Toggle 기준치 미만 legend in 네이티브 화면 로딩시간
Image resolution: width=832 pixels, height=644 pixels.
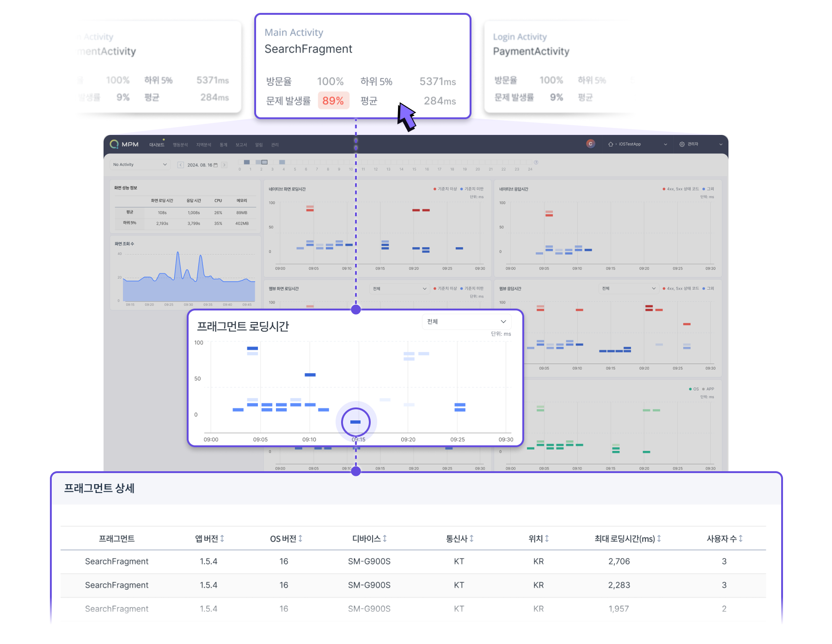[472, 189]
